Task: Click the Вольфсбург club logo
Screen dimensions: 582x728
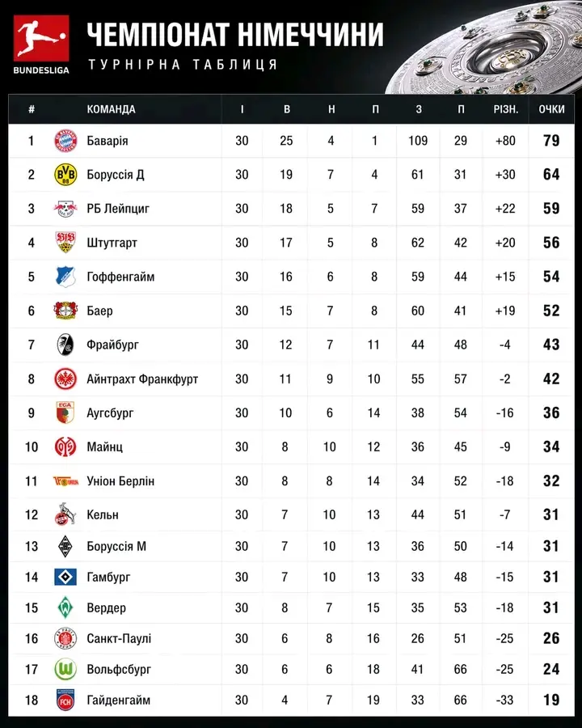Action: pyautogui.click(x=65, y=669)
